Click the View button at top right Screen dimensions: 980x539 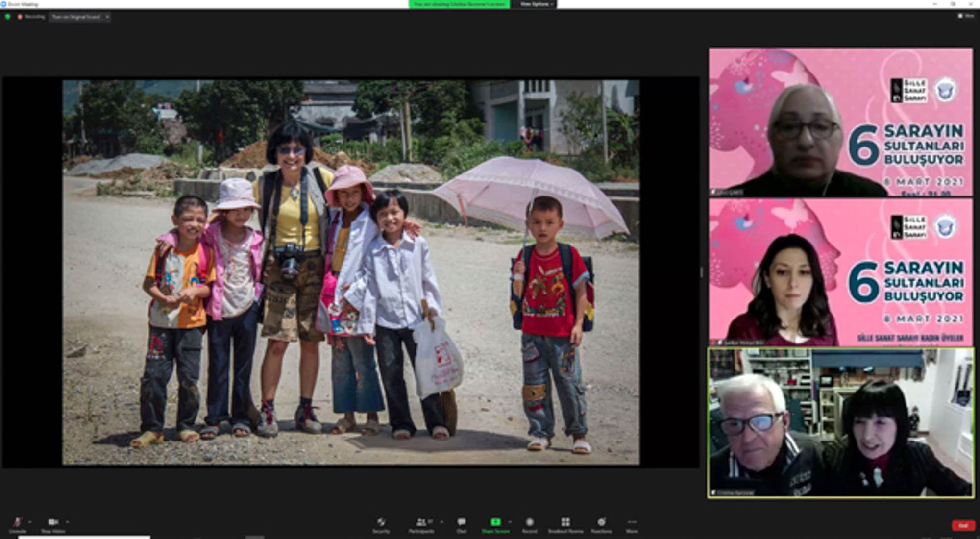point(966,16)
